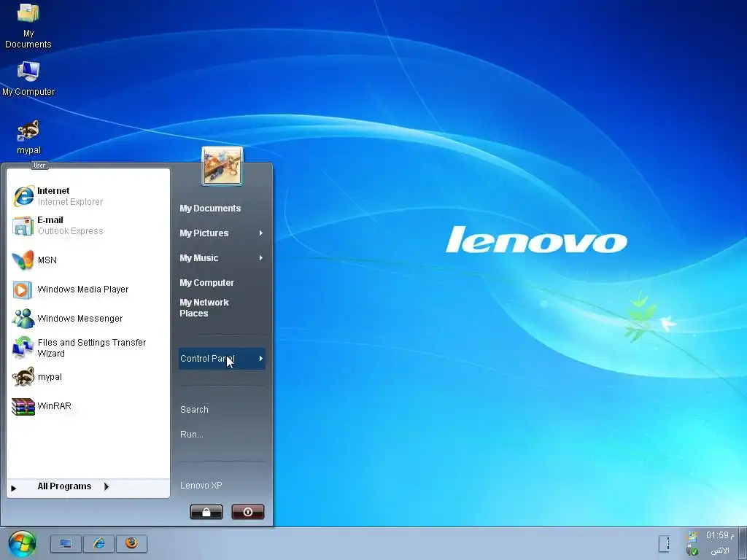This screenshot has height=560, width=747.
Task: Click Lenovo XP entry
Action: (201, 485)
